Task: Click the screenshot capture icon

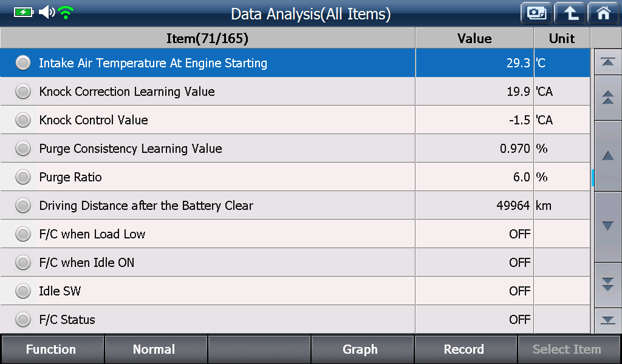Action: 536,13
